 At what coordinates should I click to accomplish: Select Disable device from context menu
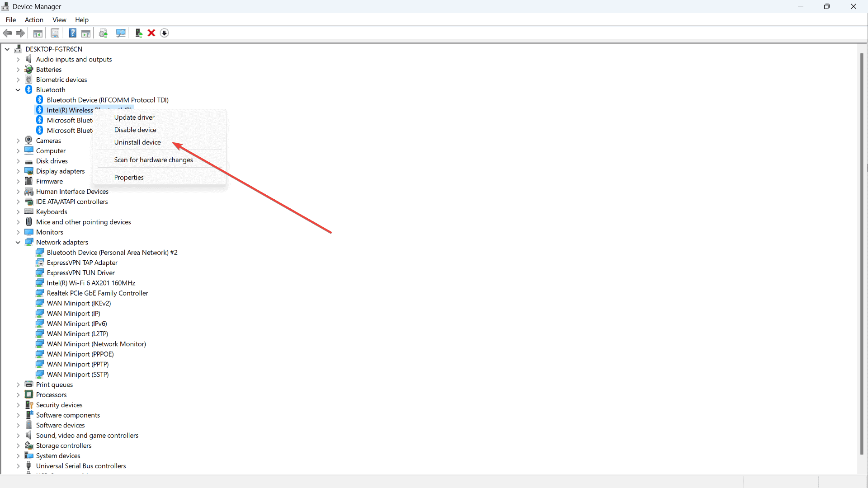[x=135, y=130]
